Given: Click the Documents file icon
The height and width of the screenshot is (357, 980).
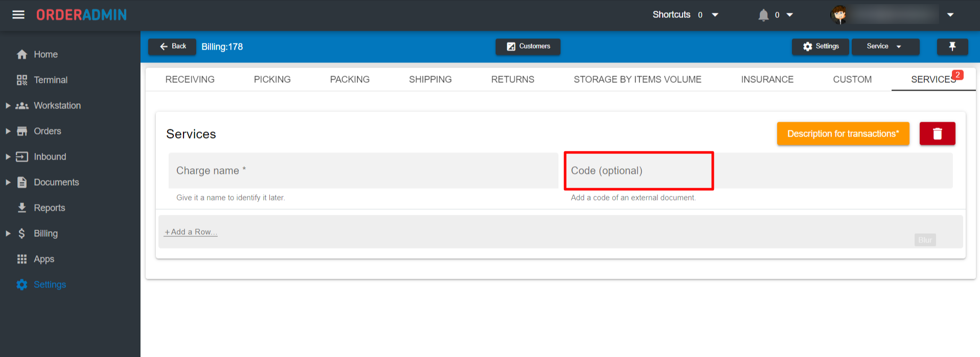Looking at the screenshot, I should tap(22, 182).
